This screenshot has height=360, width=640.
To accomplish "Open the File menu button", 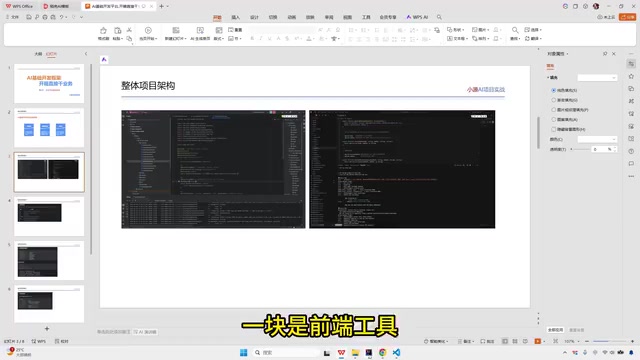I will click(x=13, y=17).
